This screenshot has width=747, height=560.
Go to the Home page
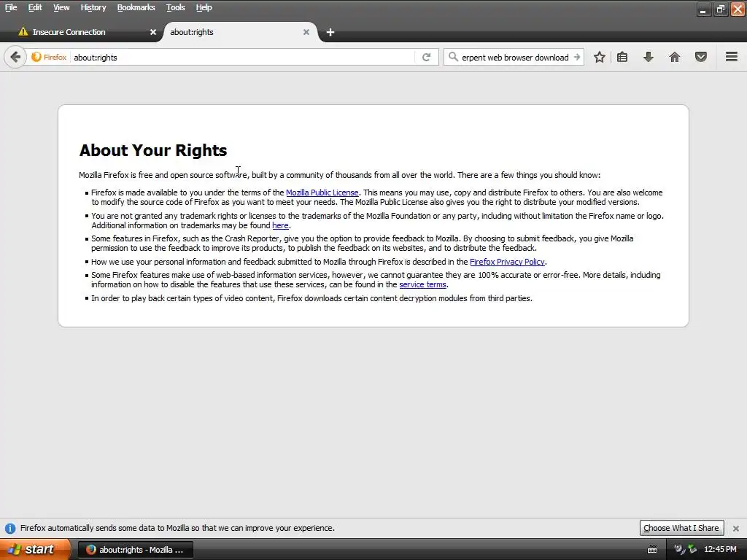coord(675,57)
